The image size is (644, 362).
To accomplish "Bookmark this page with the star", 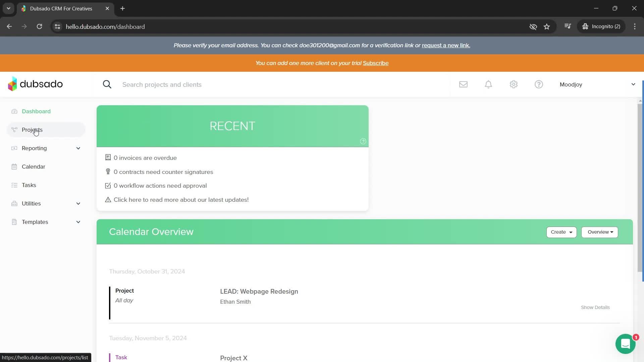I will coord(547,26).
